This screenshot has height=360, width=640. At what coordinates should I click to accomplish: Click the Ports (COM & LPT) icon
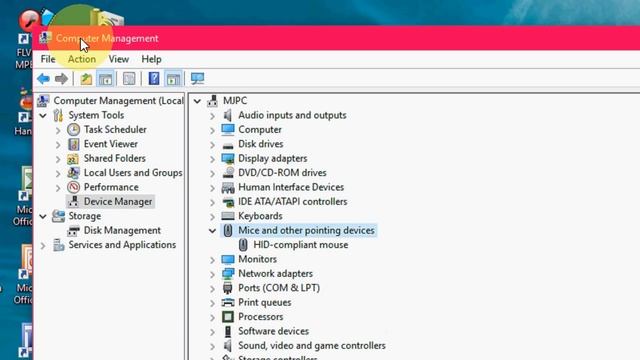(228, 288)
